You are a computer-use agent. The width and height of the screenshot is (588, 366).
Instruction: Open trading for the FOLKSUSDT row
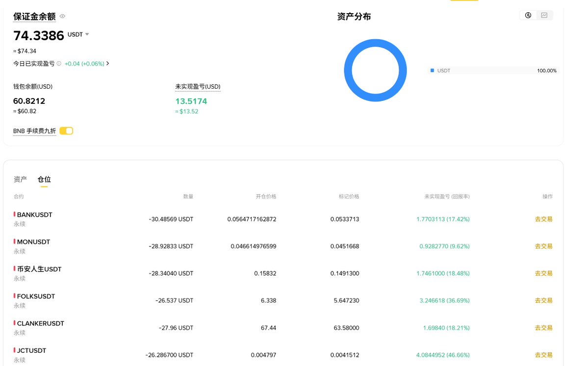coord(543,300)
